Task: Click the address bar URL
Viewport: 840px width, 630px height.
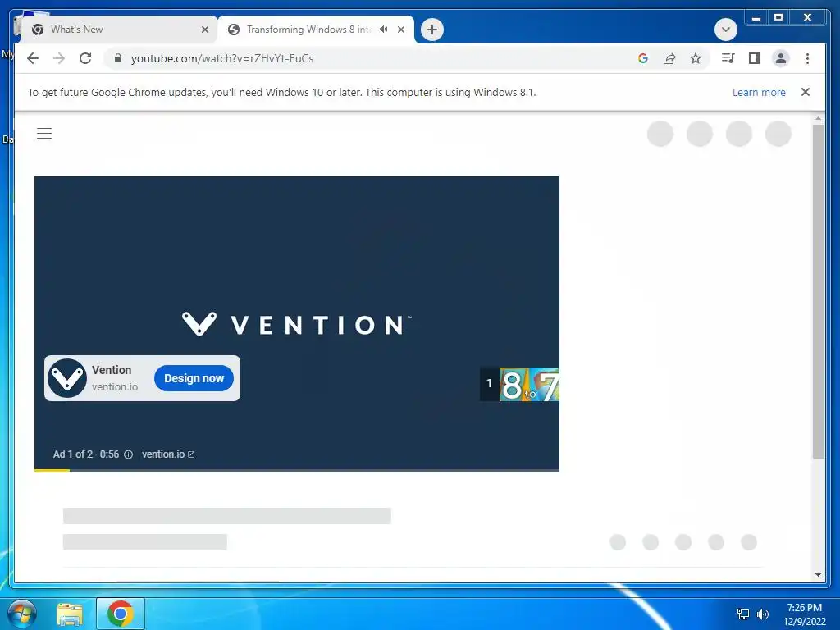Action: tap(222, 58)
